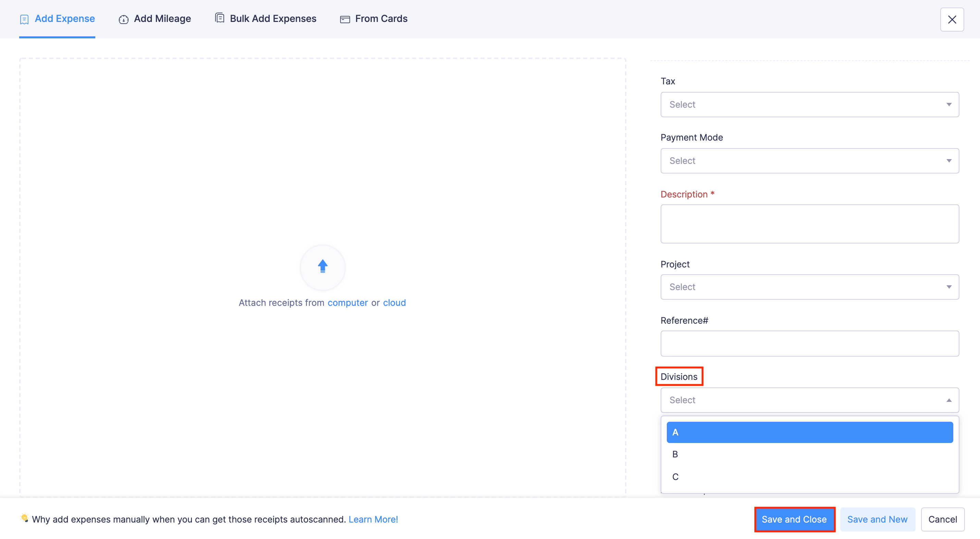
Task: Click the Bulk Add Expenses notepad icon
Action: 220,17
